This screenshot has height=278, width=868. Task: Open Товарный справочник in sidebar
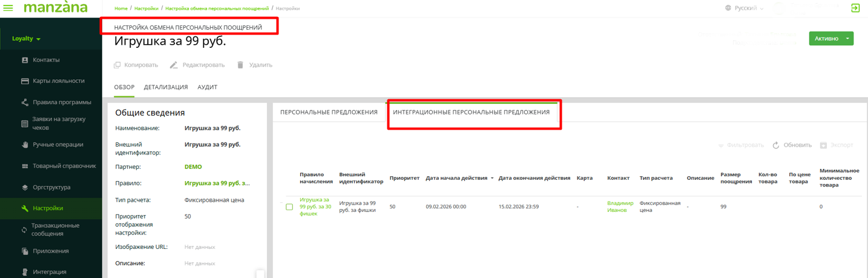[64, 166]
